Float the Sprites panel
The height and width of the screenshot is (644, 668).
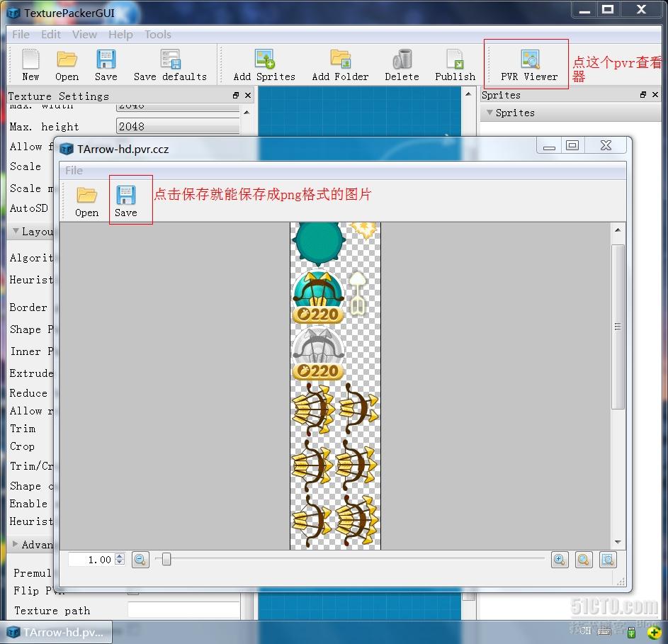(643, 95)
